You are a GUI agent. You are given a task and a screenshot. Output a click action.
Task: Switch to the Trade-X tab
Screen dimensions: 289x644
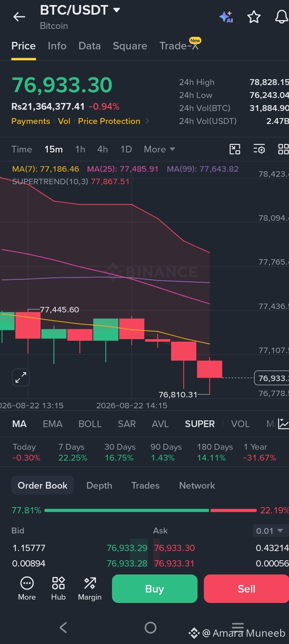click(x=179, y=46)
